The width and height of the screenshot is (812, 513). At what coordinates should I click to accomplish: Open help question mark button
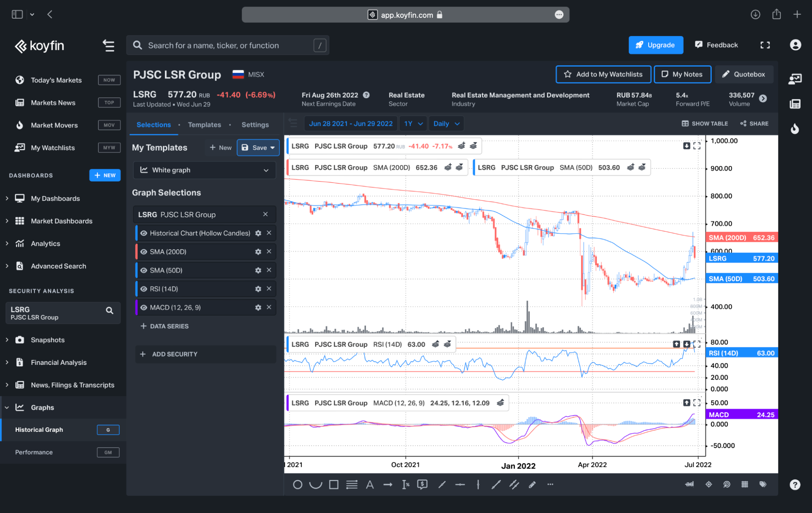[x=795, y=485]
